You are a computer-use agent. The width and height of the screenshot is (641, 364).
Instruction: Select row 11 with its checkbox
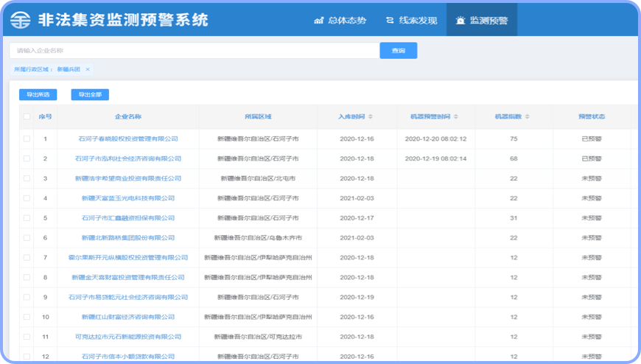pos(27,337)
